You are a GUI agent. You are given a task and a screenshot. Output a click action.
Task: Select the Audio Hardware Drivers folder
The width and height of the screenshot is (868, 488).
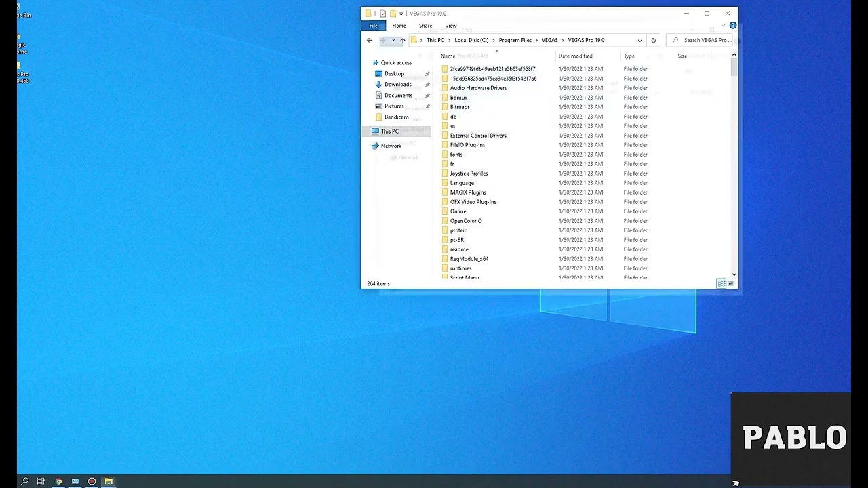click(478, 88)
